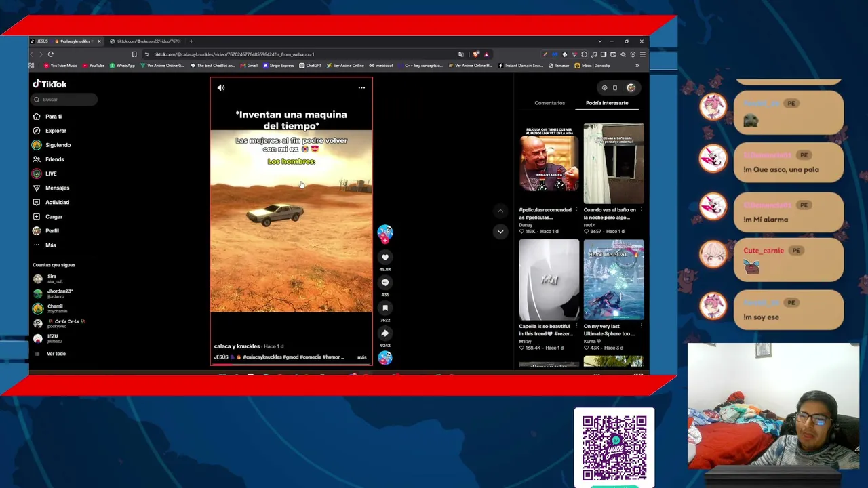Viewport: 868px width, 488px height.
Task: Open the YouTube Music bookmark
Action: pyautogui.click(x=60, y=66)
